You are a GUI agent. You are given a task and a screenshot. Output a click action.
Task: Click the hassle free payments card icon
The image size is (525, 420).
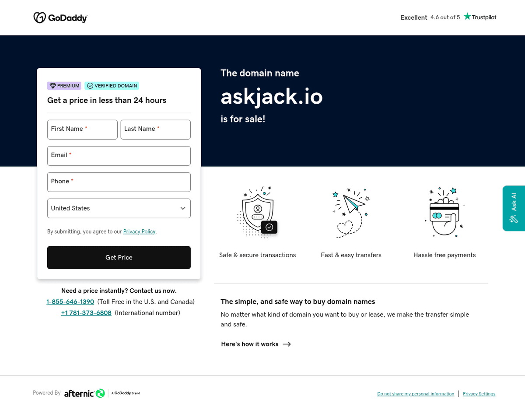point(444,212)
